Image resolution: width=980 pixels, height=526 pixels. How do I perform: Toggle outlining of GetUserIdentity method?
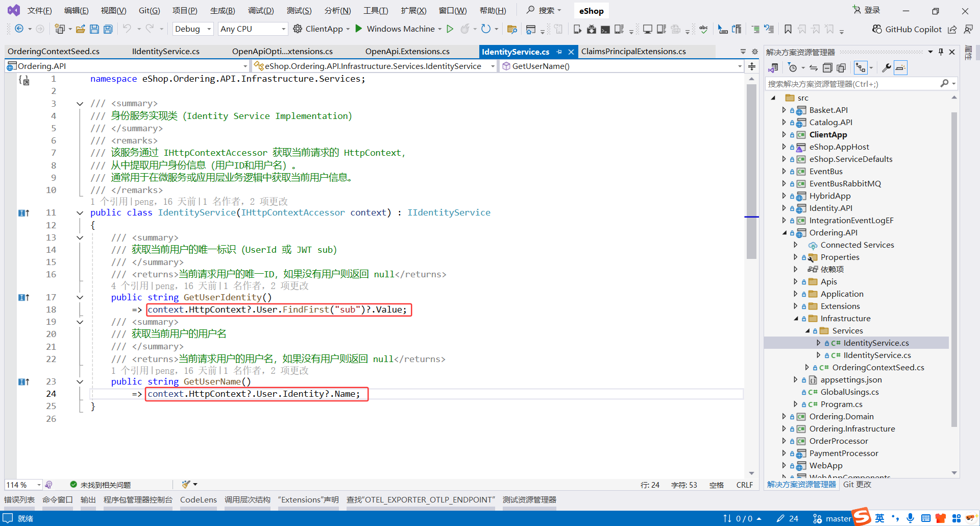click(x=80, y=297)
